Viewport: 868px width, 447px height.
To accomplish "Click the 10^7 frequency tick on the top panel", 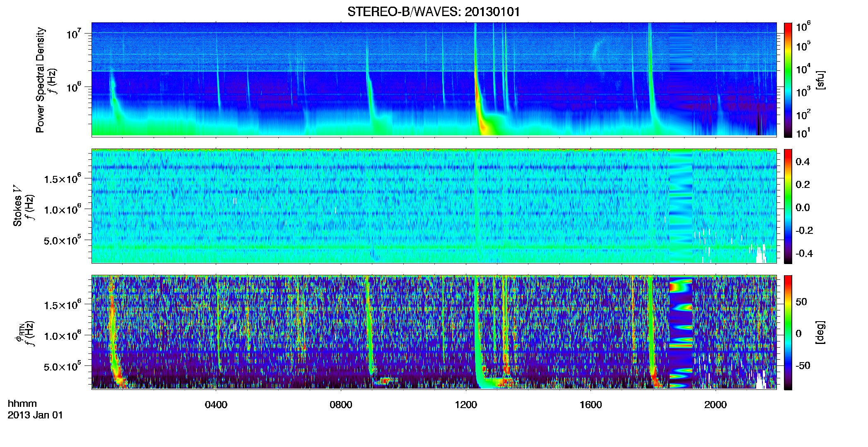I will (73, 34).
